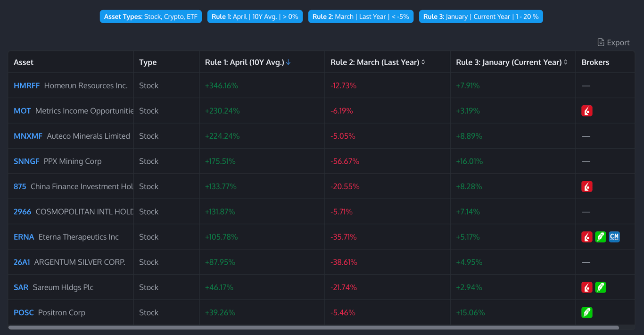This screenshot has height=335, width=644.
Task: Click the horizontal table scrollbar
Action: (314, 327)
